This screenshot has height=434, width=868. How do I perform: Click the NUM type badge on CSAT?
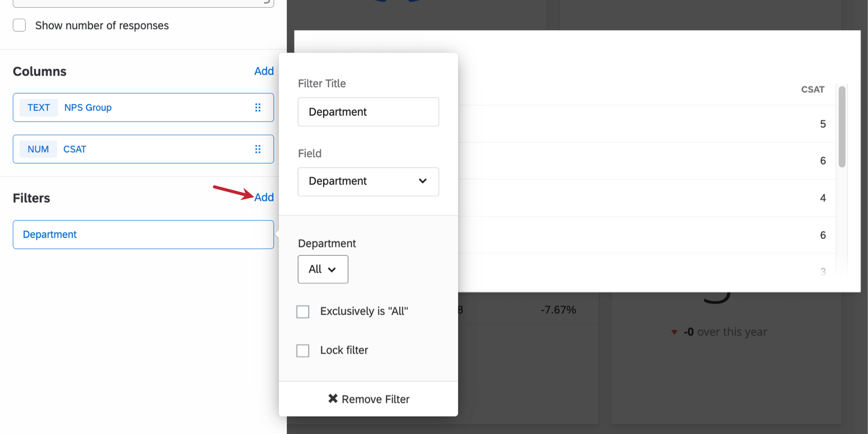point(38,149)
